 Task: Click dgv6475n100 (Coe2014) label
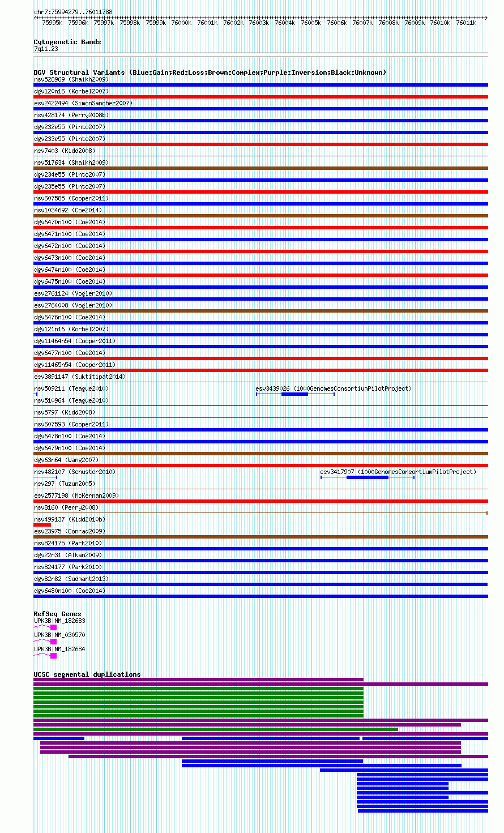coord(70,281)
